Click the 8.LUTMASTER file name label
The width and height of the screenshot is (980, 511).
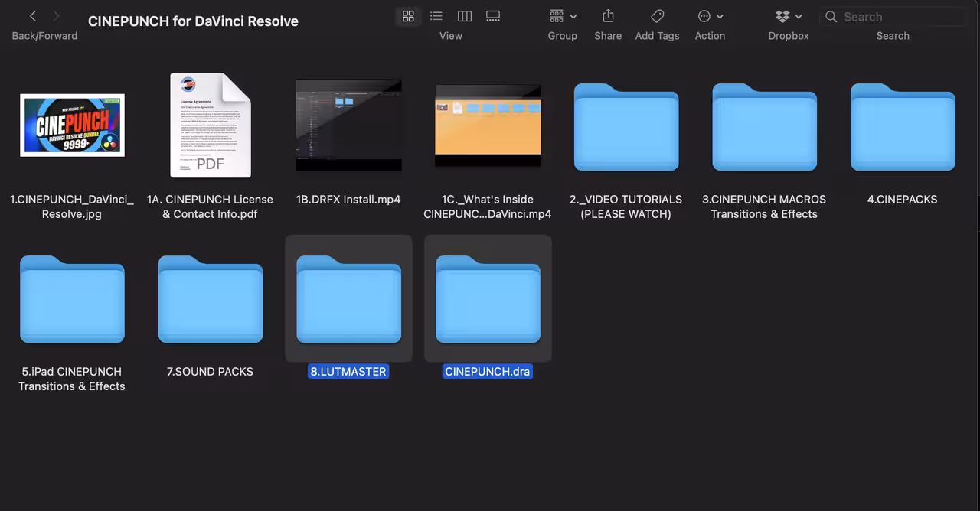point(348,372)
